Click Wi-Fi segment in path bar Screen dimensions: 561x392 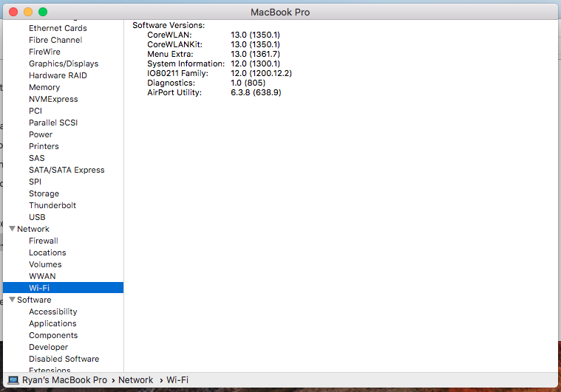click(177, 380)
